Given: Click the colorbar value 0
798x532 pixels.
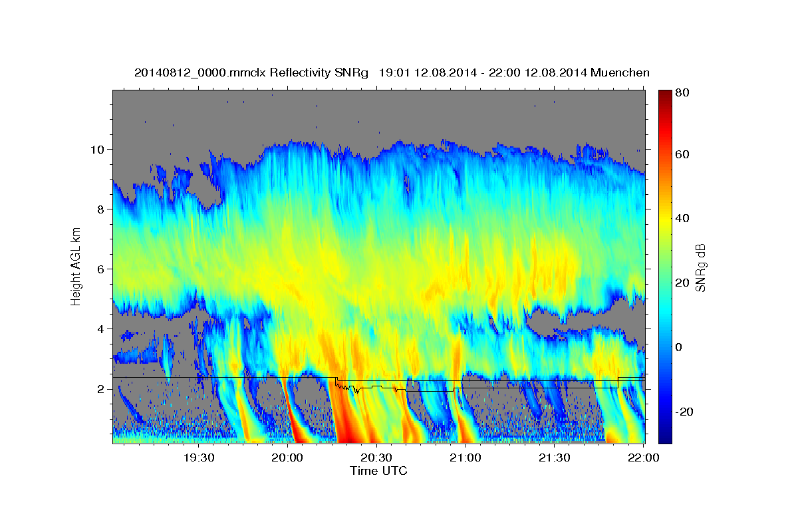Looking at the screenshot, I should tap(680, 347).
